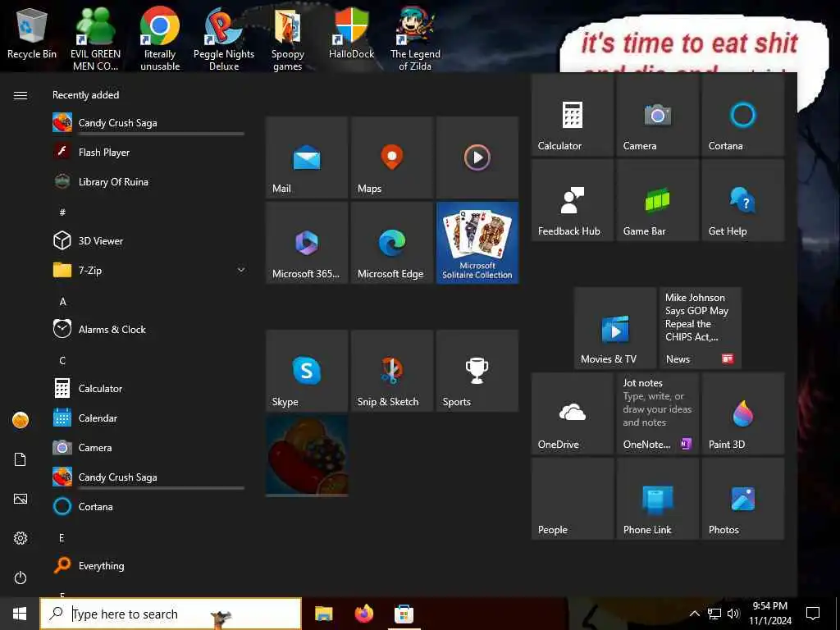Screen dimensions: 840x630
Task: Open Candy Crush Saga under Recently added
Action: pos(148,123)
